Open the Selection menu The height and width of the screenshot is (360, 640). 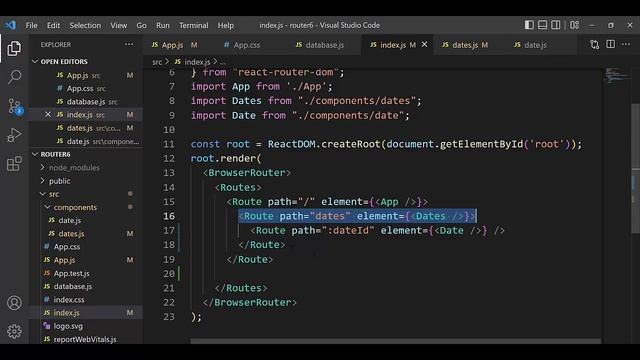click(x=85, y=25)
